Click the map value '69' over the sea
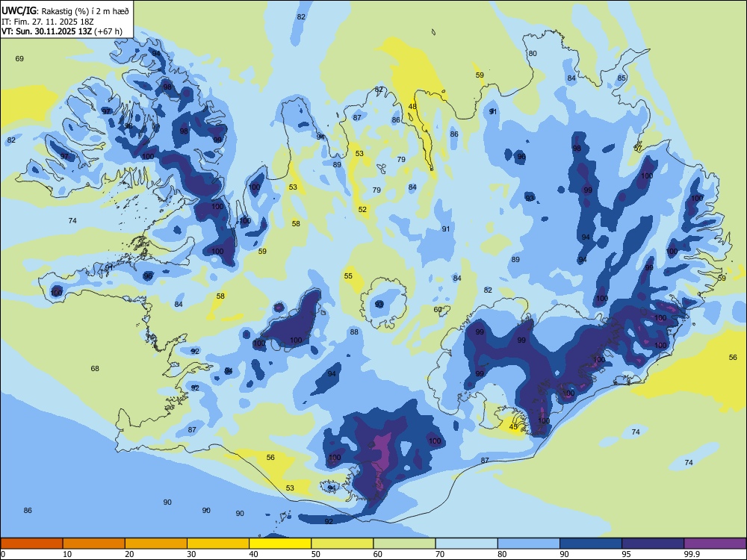 point(19,58)
